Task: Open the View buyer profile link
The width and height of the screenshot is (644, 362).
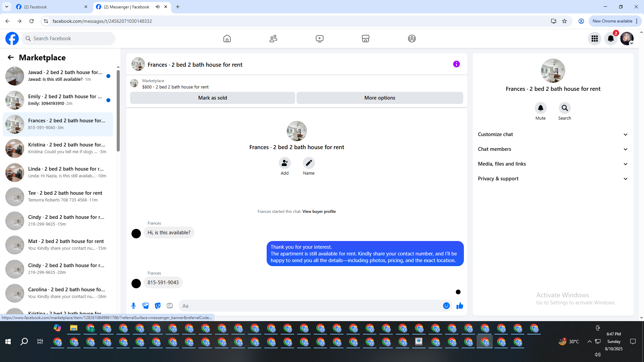Action: 319,212
